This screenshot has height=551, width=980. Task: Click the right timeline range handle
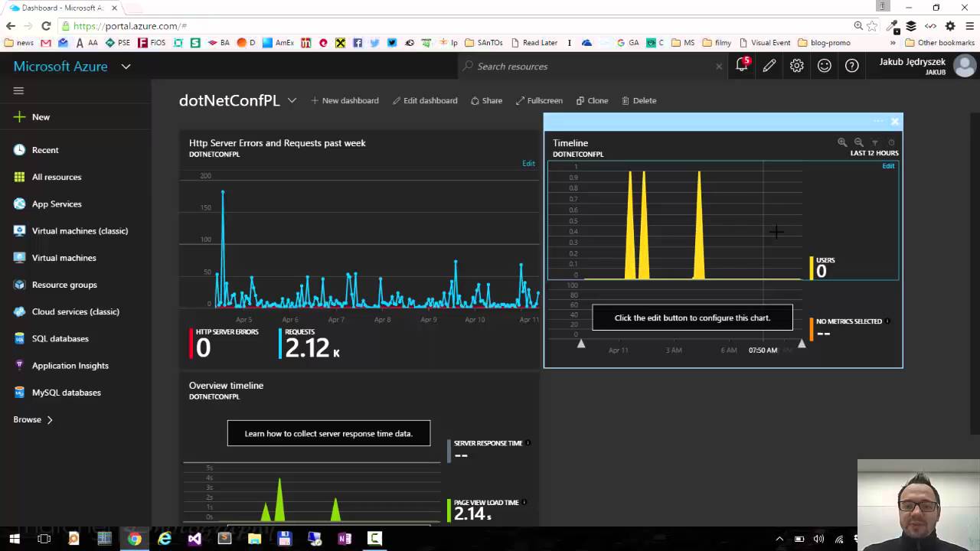802,344
